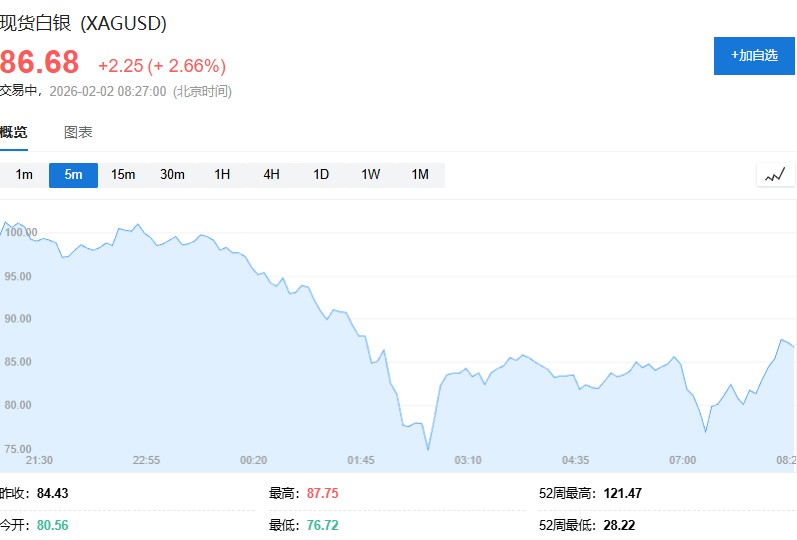Show the 1W weekly chart
The height and width of the screenshot is (540, 797).
[x=370, y=175]
